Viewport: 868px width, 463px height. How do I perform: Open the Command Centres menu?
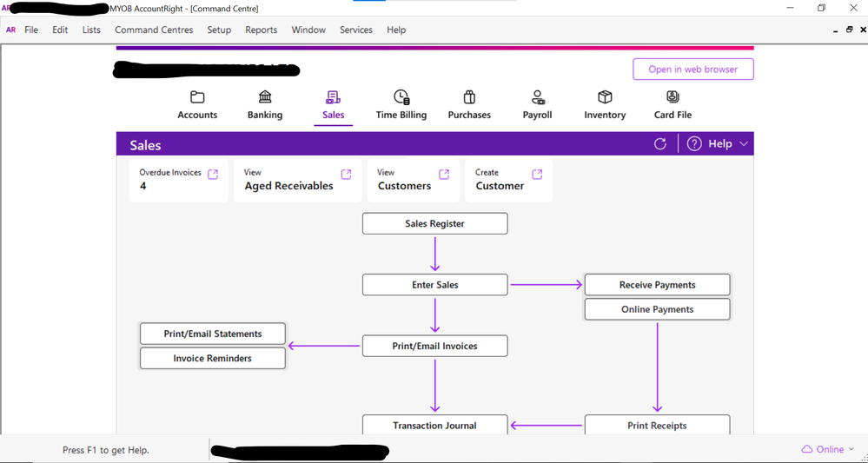(x=154, y=30)
